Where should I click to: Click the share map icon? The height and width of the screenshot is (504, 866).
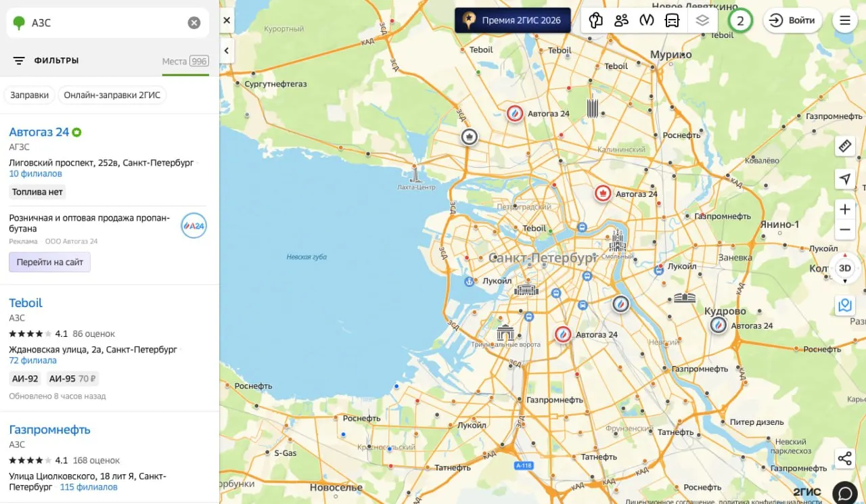click(x=844, y=459)
